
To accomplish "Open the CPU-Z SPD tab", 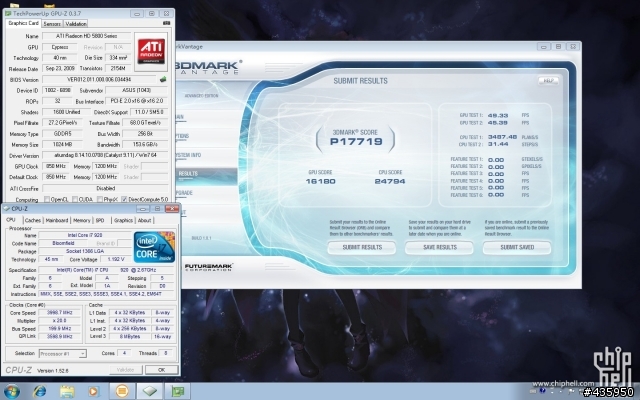I will click(x=100, y=220).
